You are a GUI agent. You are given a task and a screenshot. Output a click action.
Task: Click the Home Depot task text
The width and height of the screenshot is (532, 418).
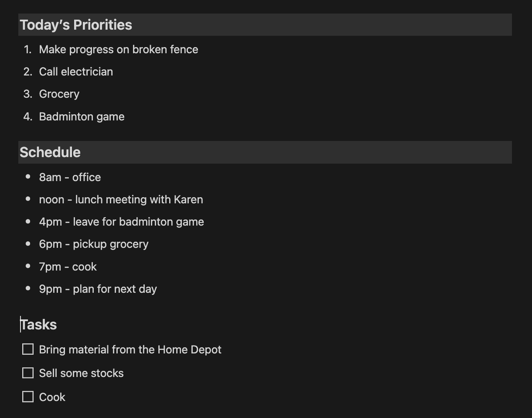point(189,349)
